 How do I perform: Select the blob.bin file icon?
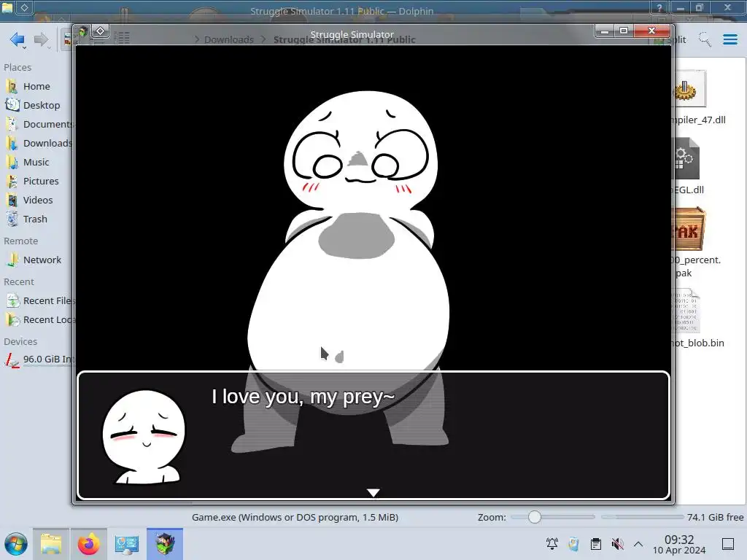click(687, 311)
